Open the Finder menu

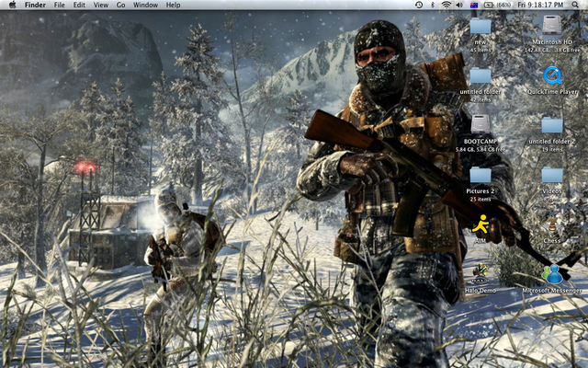[35, 5]
